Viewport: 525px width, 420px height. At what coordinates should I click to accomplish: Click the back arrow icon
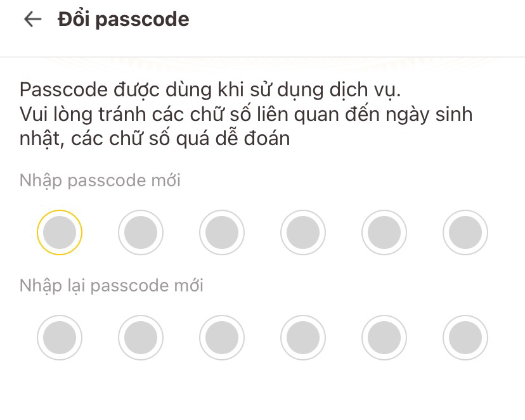[31, 19]
